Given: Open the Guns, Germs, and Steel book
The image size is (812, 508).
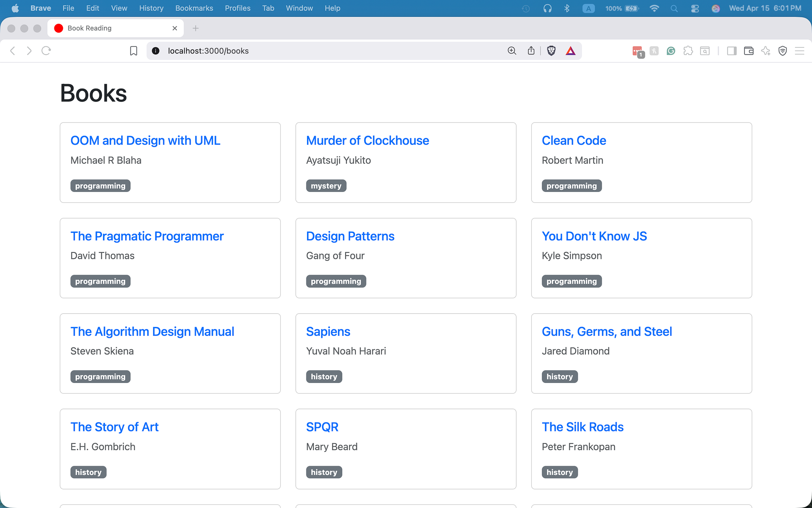Looking at the screenshot, I should point(607,332).
